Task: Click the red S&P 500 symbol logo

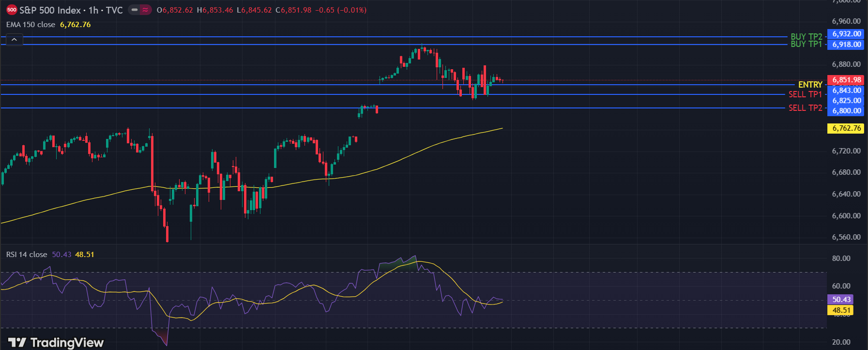Action: pyautogui.click(x=12, y=10)
